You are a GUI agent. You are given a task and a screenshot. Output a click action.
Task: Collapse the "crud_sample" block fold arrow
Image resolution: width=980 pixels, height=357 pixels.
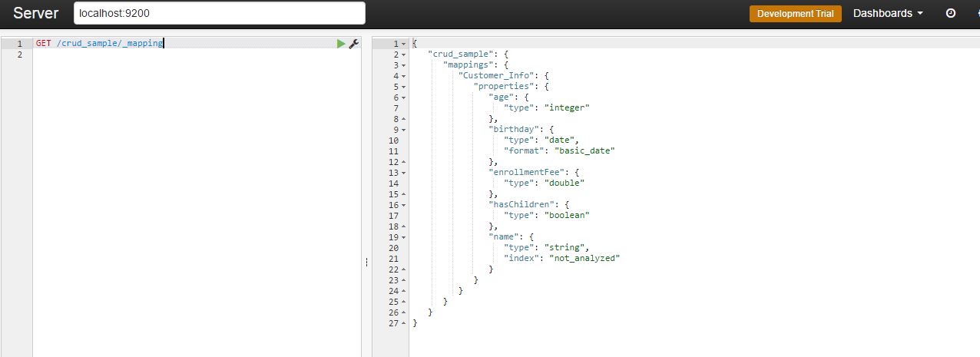coord(404,55)
